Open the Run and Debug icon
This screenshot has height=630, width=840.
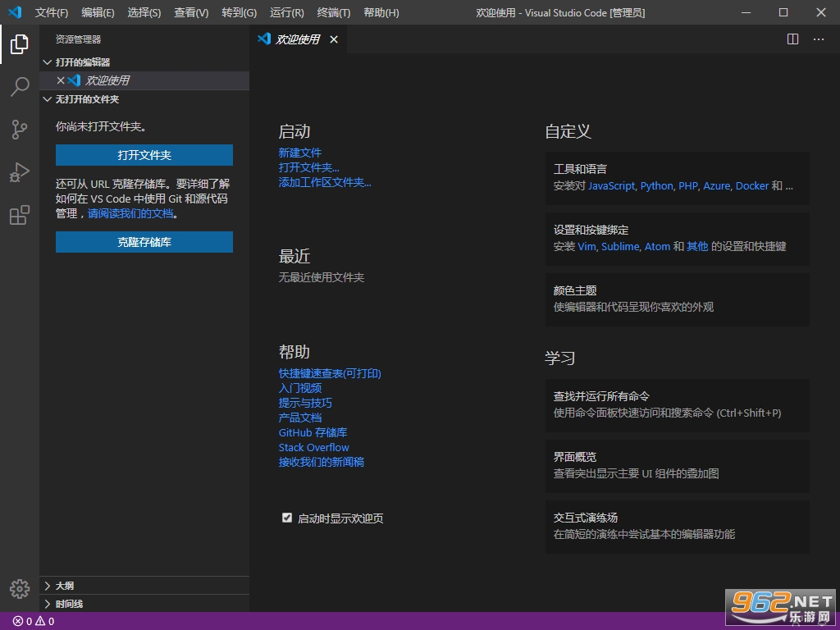pos(20,172)
